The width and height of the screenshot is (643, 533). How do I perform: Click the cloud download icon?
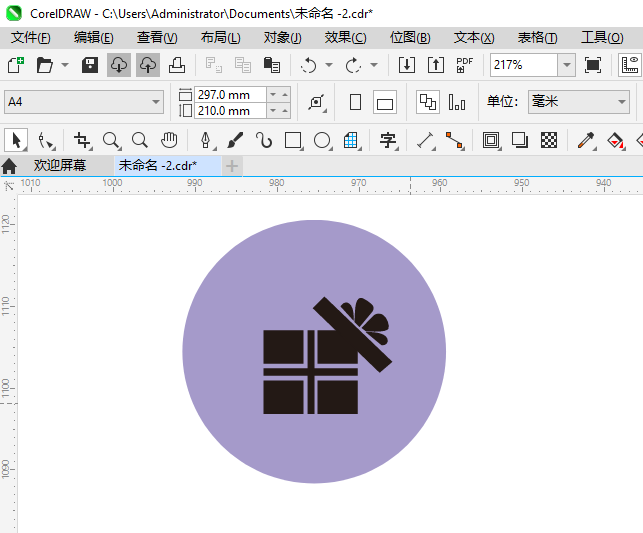(119, 65)
